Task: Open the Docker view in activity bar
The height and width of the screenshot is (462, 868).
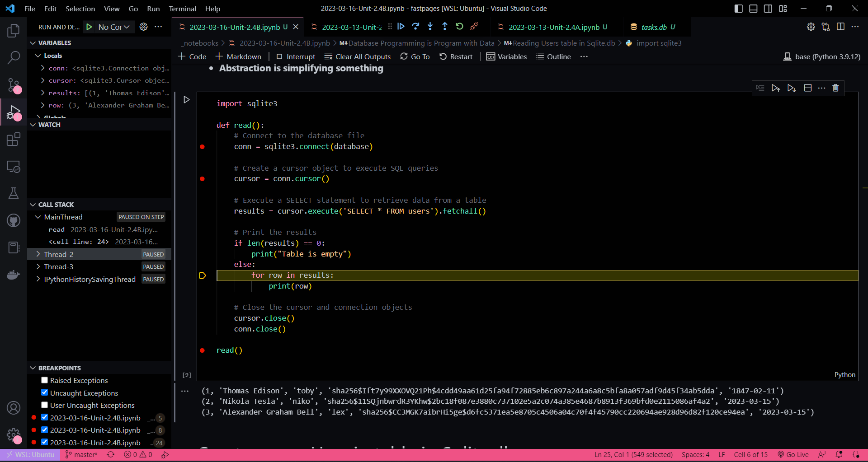Action: 14,275
